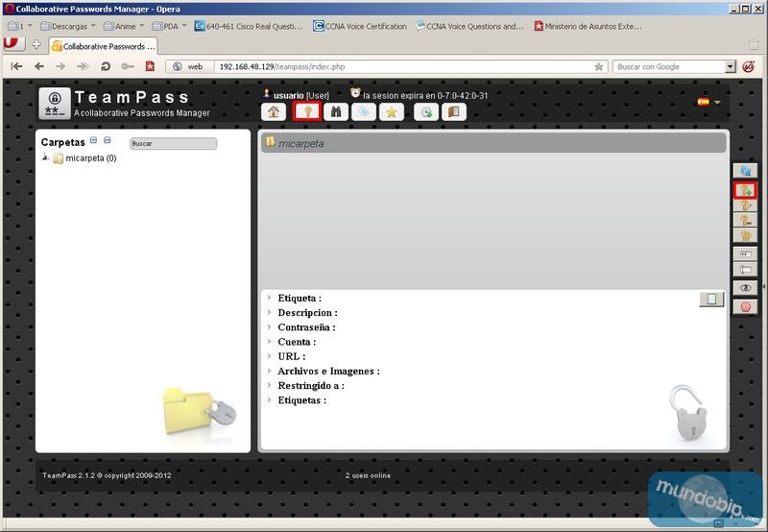Open Ministerio de Asuntos Exteriores bookmark
This screenshot has height=532, width=768.
[588, 26]
